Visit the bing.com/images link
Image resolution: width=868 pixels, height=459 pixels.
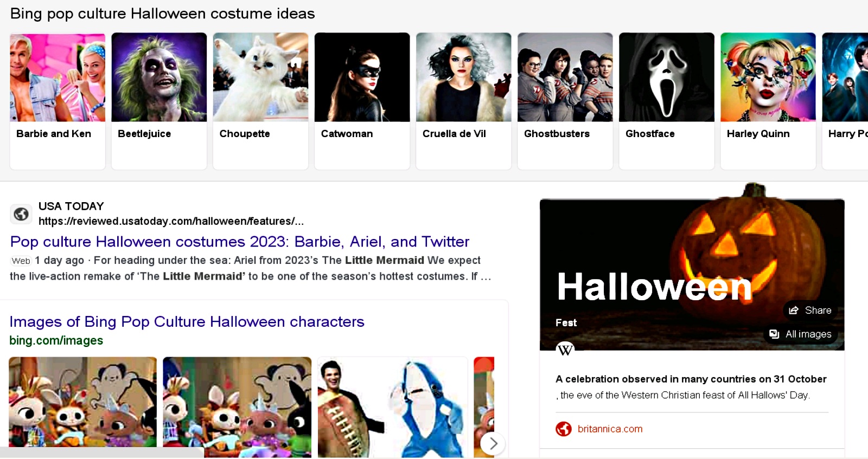tap(56, 340)
